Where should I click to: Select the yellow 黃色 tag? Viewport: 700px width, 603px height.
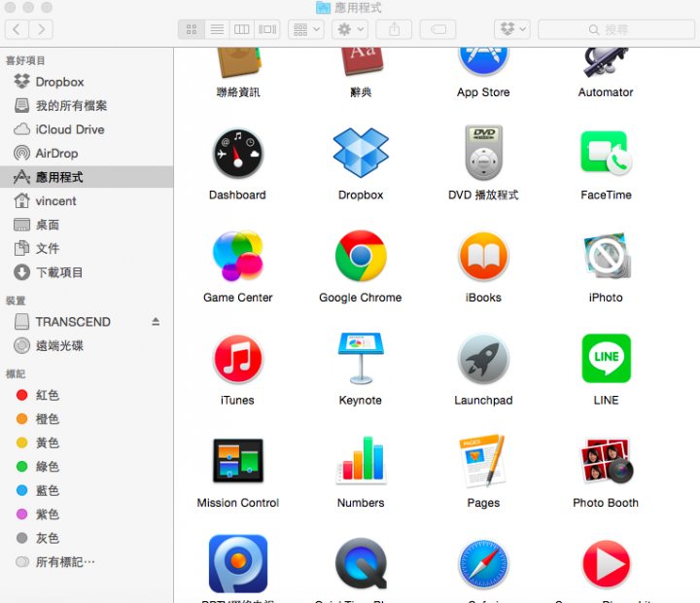pyautogui.click(x=87, y=443)
